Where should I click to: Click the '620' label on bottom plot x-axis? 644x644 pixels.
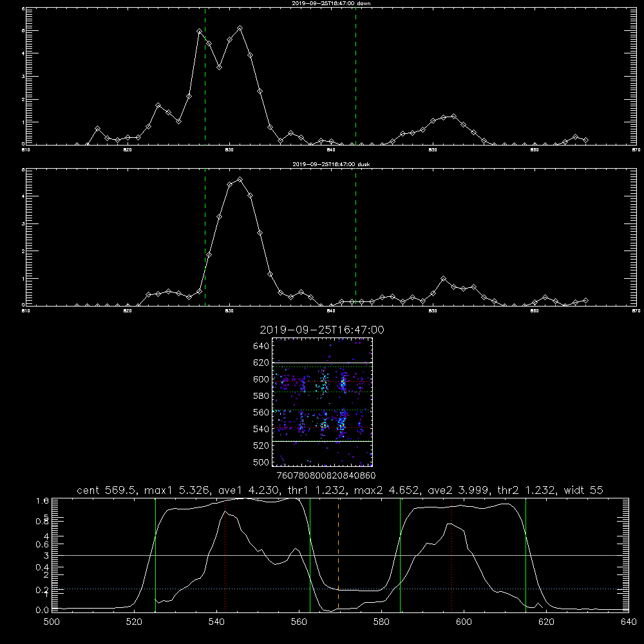tap(546, 622)
